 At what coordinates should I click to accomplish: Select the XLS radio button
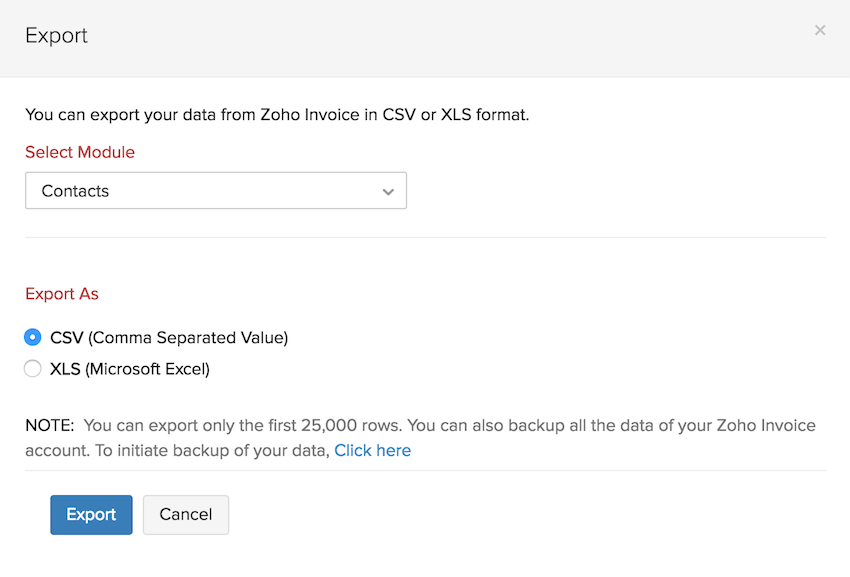tap(33, 369)
